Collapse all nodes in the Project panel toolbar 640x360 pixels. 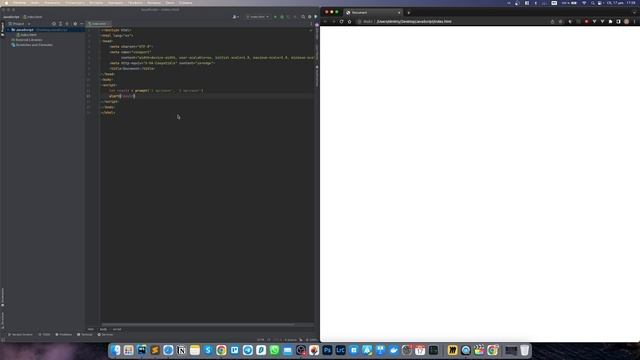tap(67, 24)
